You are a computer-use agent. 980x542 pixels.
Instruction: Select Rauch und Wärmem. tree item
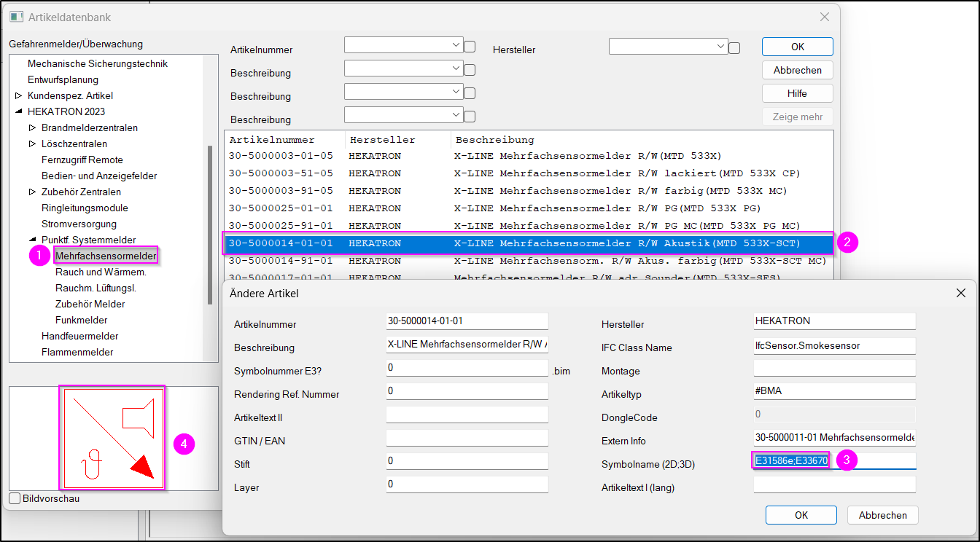click(x=101, y=272)
